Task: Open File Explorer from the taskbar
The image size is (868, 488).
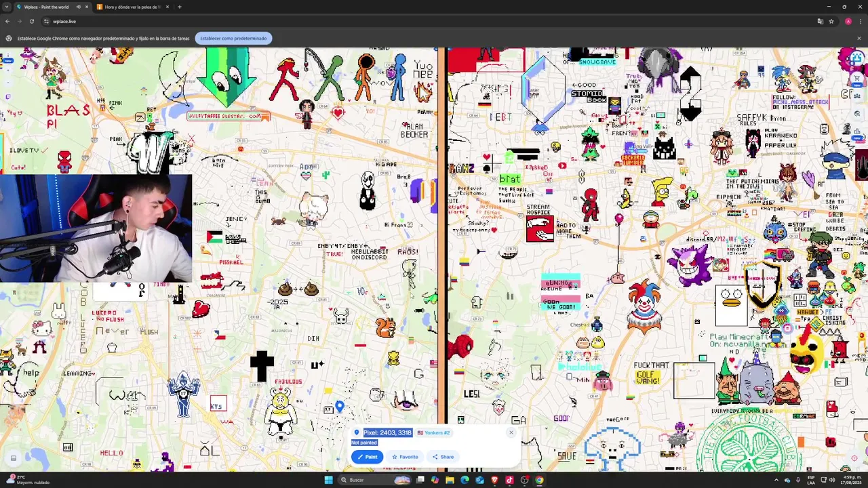Action: tap(450, 480)
